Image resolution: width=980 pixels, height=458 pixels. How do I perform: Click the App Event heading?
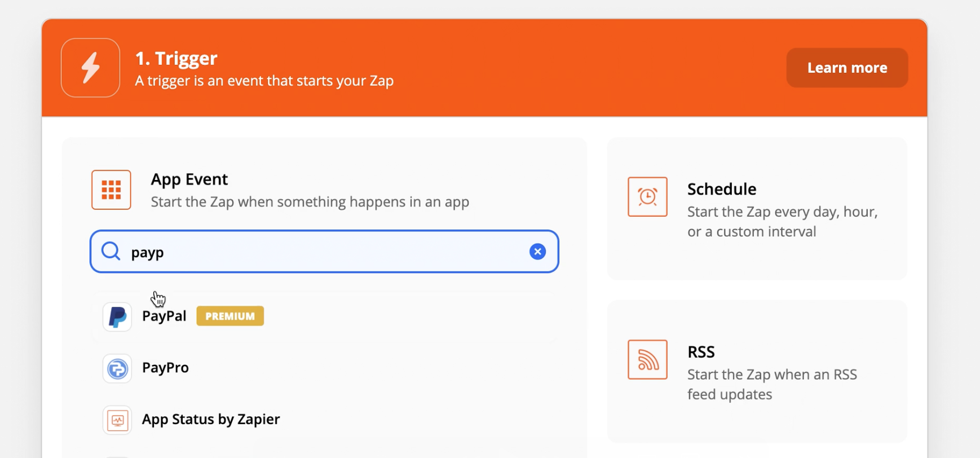click(x=189, y=179)
